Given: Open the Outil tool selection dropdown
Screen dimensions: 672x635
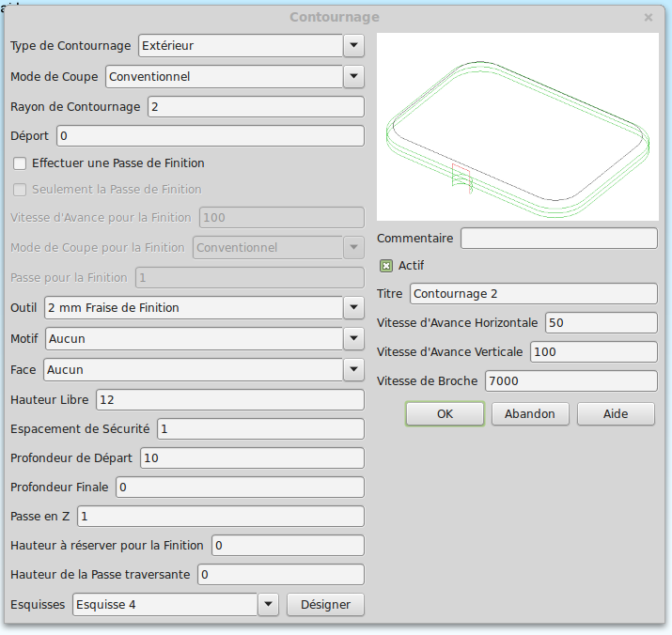Looking at the screenshot, I should tap(353, 307).
